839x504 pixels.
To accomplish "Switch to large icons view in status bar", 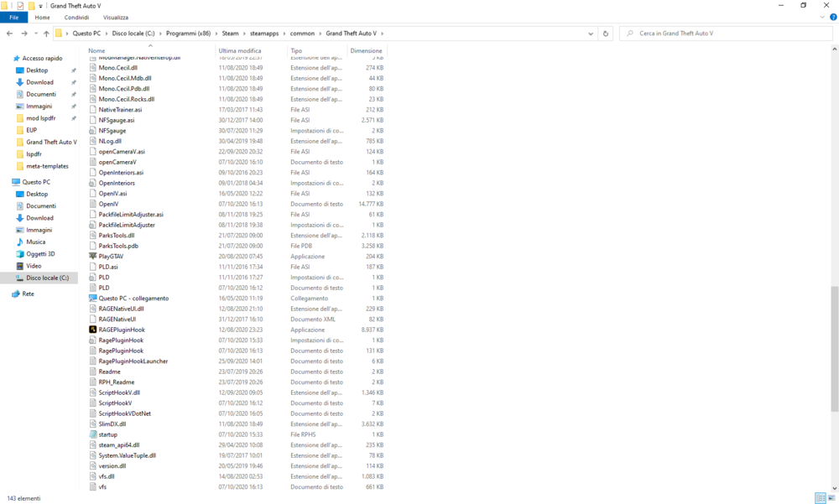I will click(832, 498).
